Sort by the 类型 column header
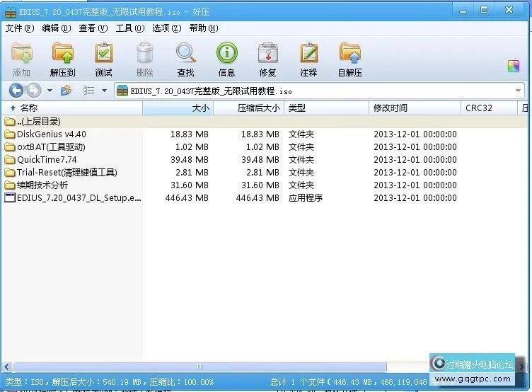This screenshot has height=392, width=532. pyautogui.click(x=326, y=108)
